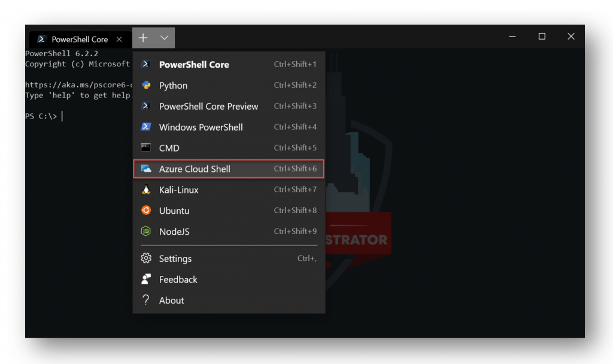Viewport: 613px width, 364px height.
Task: Click the PS C:\> prompt line
Action: pos(41,116)
